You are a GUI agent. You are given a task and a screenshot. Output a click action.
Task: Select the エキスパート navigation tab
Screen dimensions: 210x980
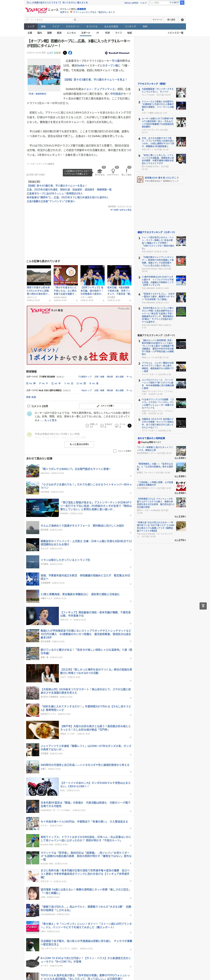point(72,27)
